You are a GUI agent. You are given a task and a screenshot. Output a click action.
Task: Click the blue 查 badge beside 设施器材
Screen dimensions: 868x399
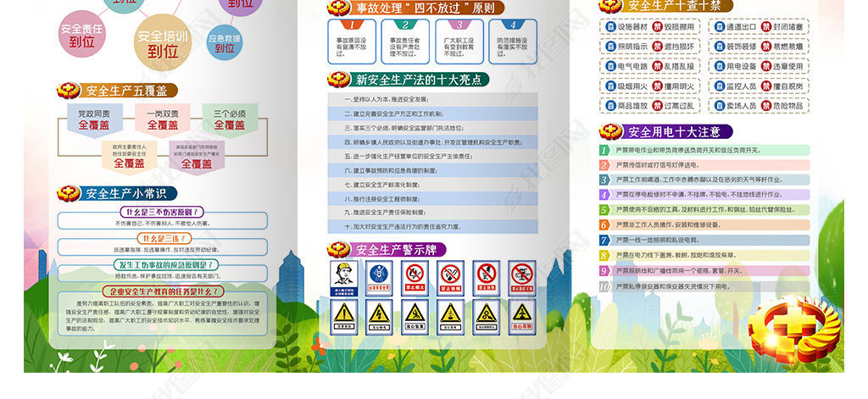pos(609,26)
